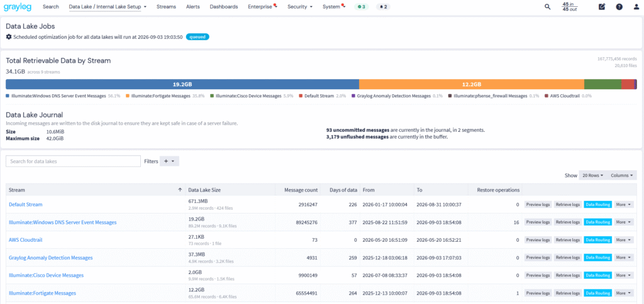Click the green Cisco bar segment
Image resolution: width=644 pixels, height=304 pixels.
pos(602,85)
